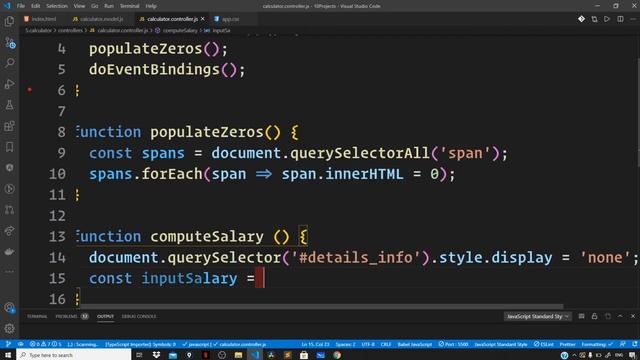Clear the output panel
The image size is (640, 360).
tap(582, 316)
